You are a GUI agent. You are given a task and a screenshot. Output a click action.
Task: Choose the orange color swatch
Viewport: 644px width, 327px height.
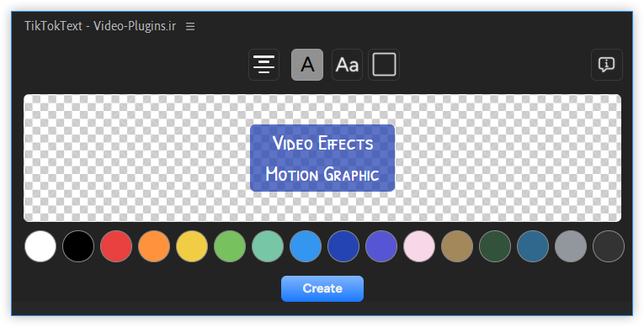click(x=154, y=246)
